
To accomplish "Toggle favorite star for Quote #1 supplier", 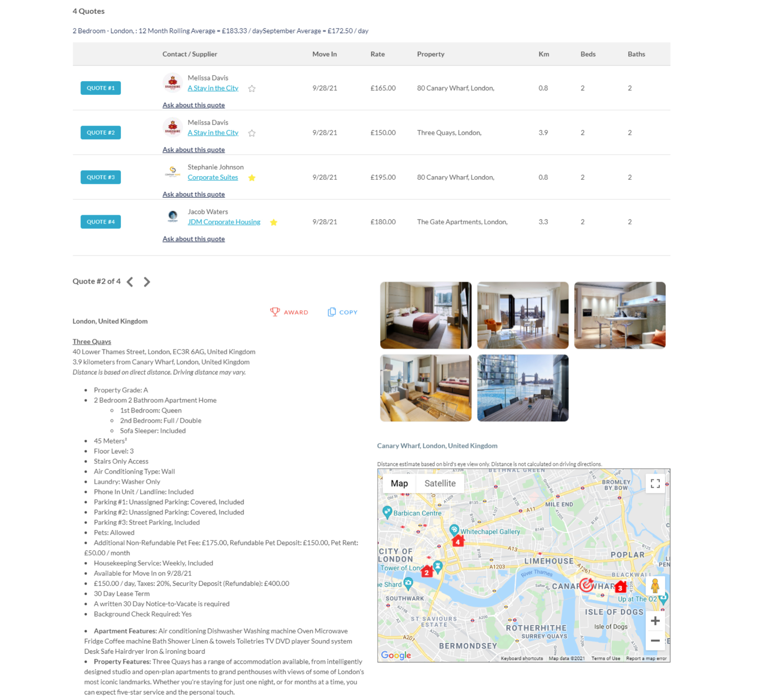I will (x=252, y=88).
